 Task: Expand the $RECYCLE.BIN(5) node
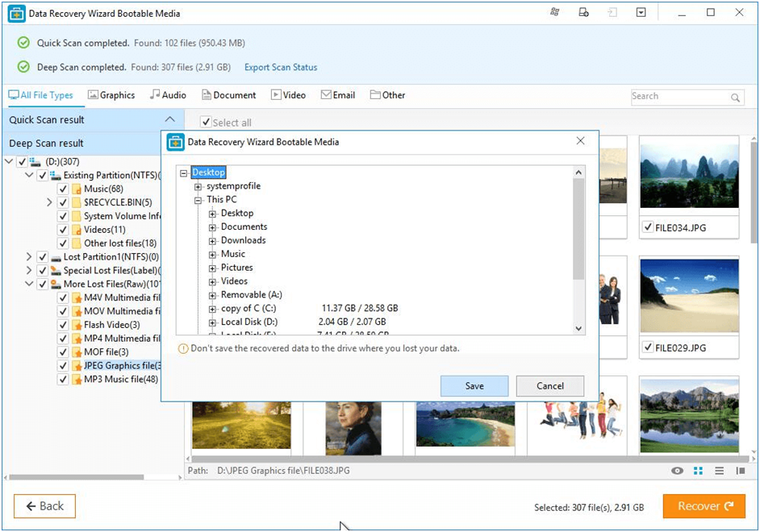[49, 202]
